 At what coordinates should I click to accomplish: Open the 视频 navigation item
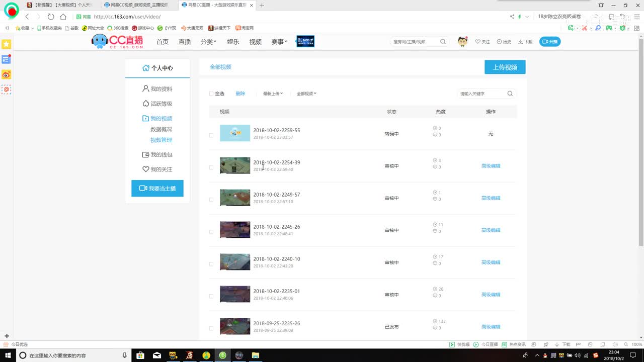[256, 42]
